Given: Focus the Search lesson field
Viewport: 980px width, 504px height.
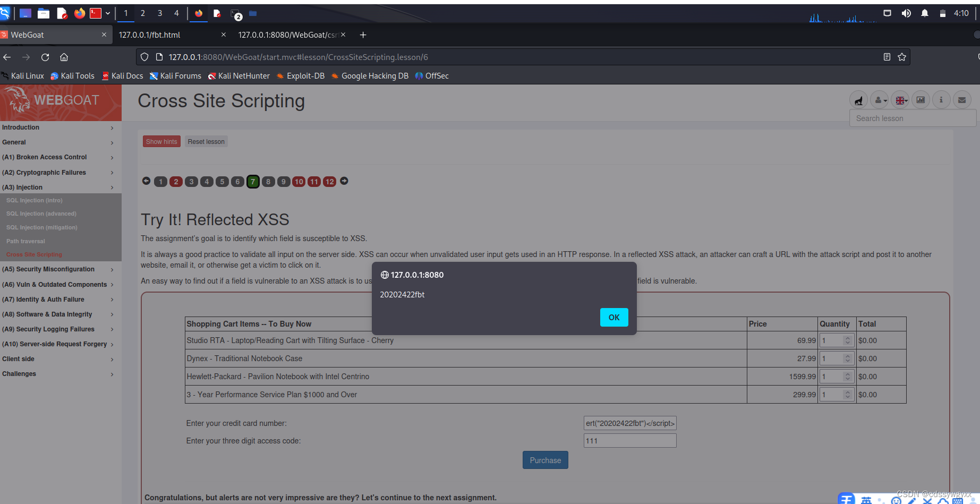Looking at the screenshot, I should point(913,118).
